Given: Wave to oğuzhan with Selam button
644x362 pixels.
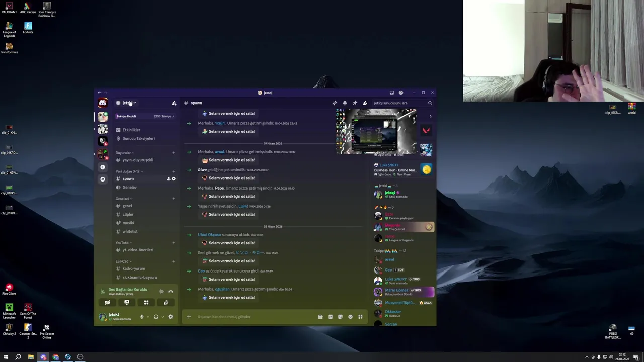Looking at the screenshot, I should point(228,297).
